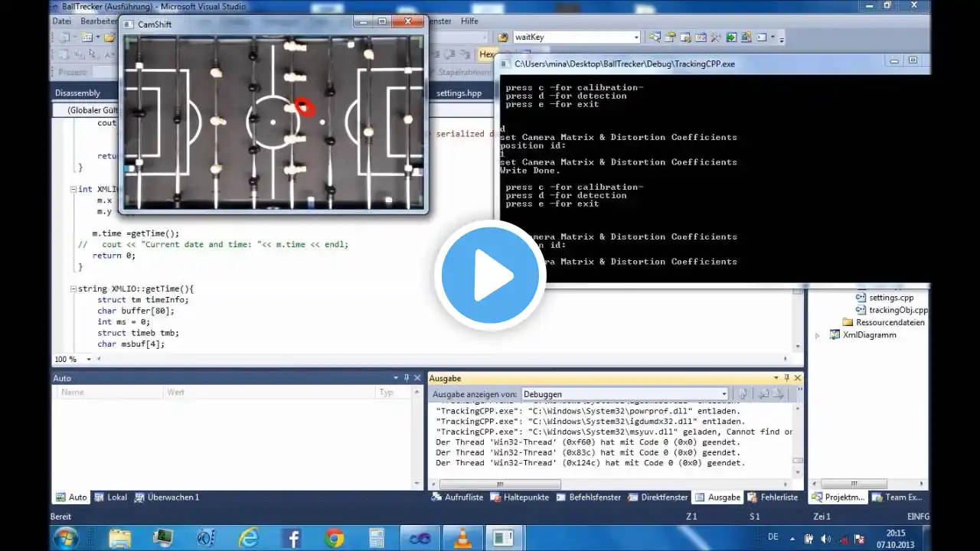Select the Ressourcendateien folder
Image resolution: width=980 pixels, height=551 pixels.
click(x=884, y=322)
